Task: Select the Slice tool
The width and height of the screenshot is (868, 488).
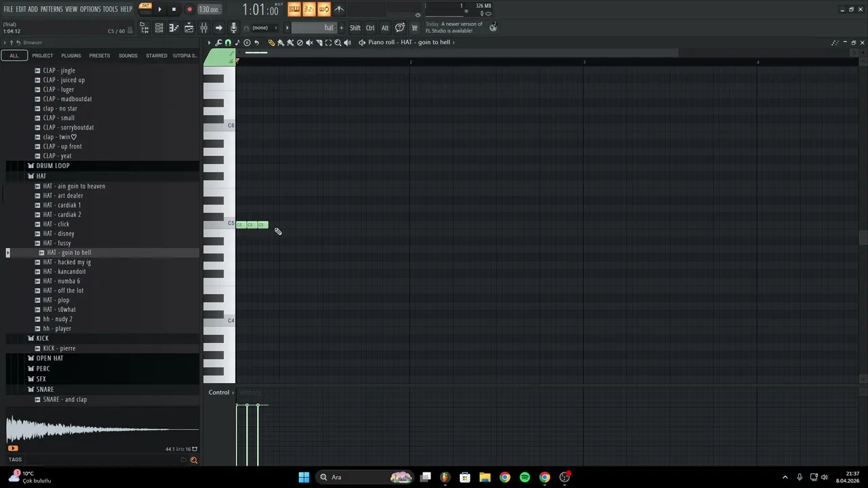Action: click(319, 43)
